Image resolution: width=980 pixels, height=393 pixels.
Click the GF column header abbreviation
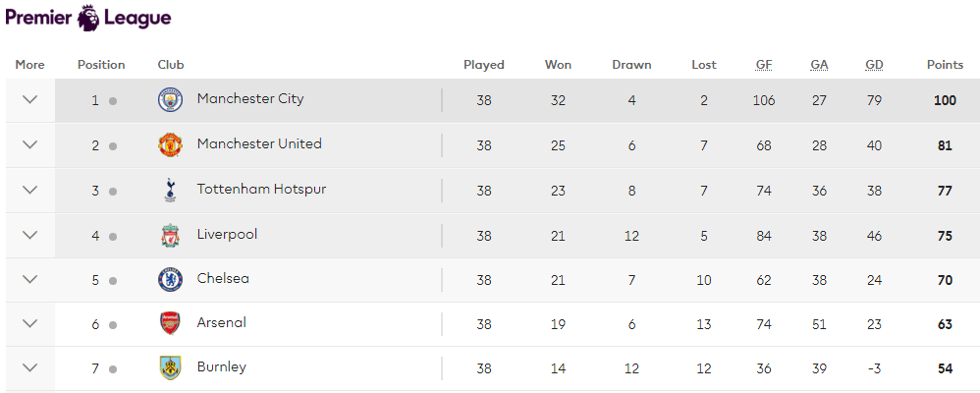tap(764, 65)
